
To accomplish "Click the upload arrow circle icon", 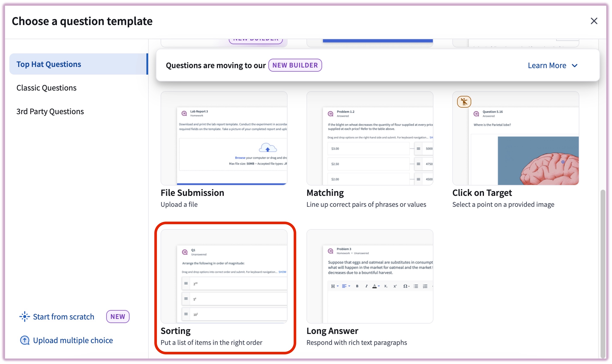I will [x=25, y=340].
